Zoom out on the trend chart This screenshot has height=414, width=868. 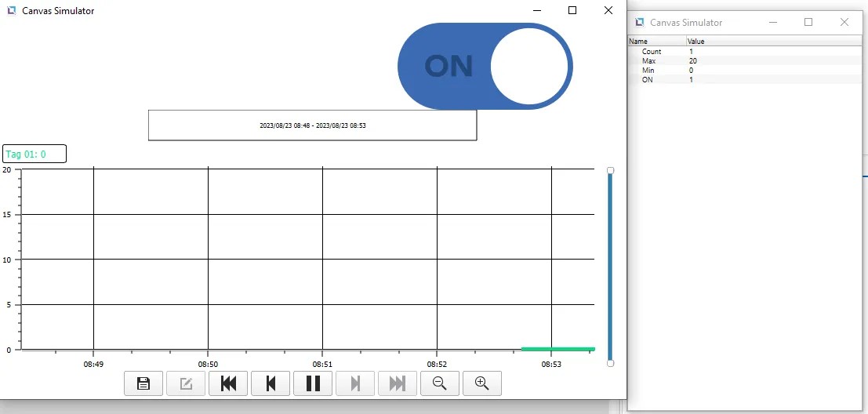tap(440, 383)
